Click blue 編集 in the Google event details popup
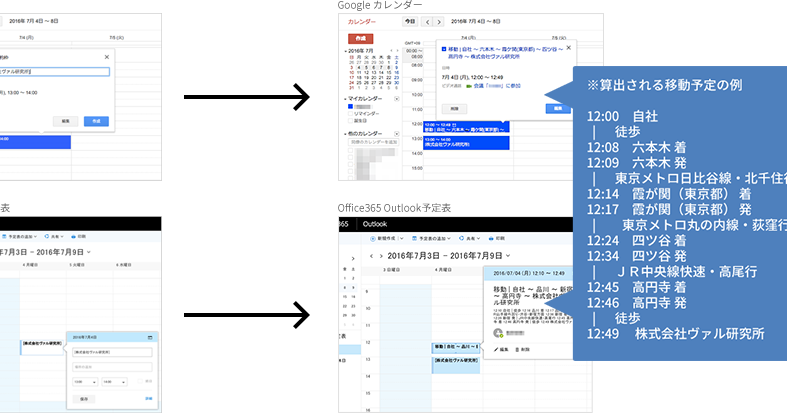The width and height of the screenshot is (787, 413). pyautogui.click(x=558, y=108)
